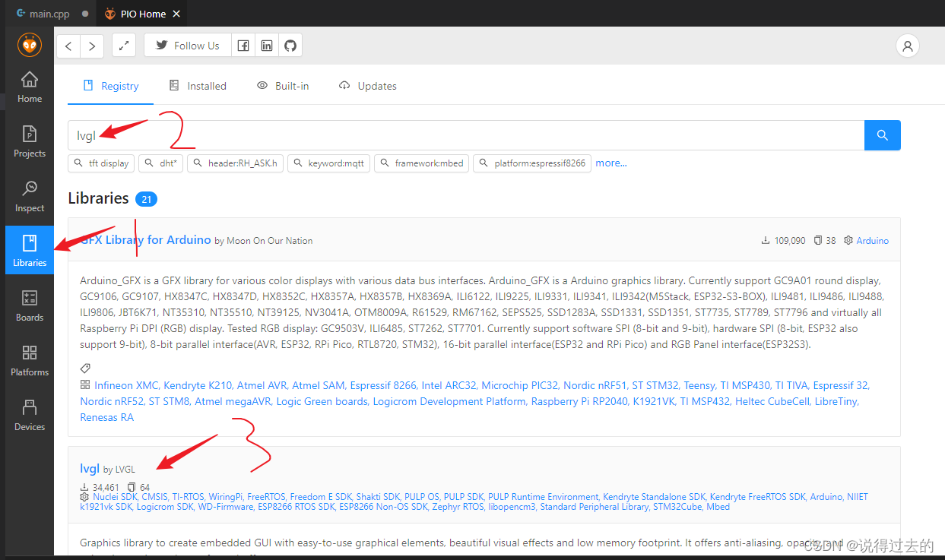
Task: Click the 'dht*' search suggestion
Action: click(160, 163)
